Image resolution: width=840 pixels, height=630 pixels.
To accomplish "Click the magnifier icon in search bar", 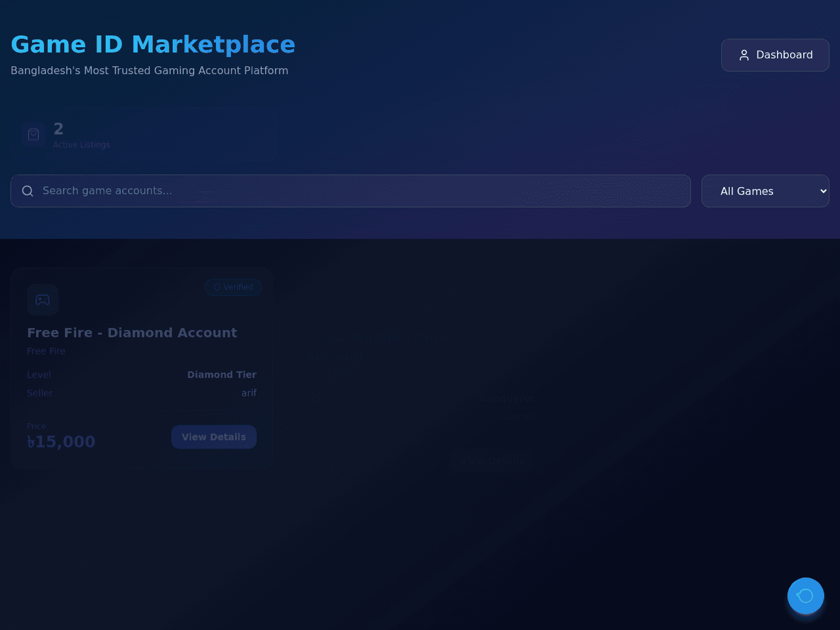I will tap(28, 191).
